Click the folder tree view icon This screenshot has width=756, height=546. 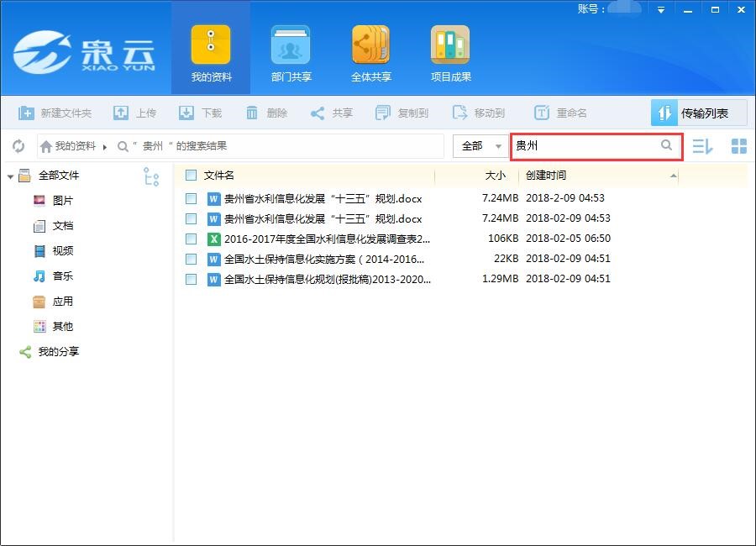151,176
